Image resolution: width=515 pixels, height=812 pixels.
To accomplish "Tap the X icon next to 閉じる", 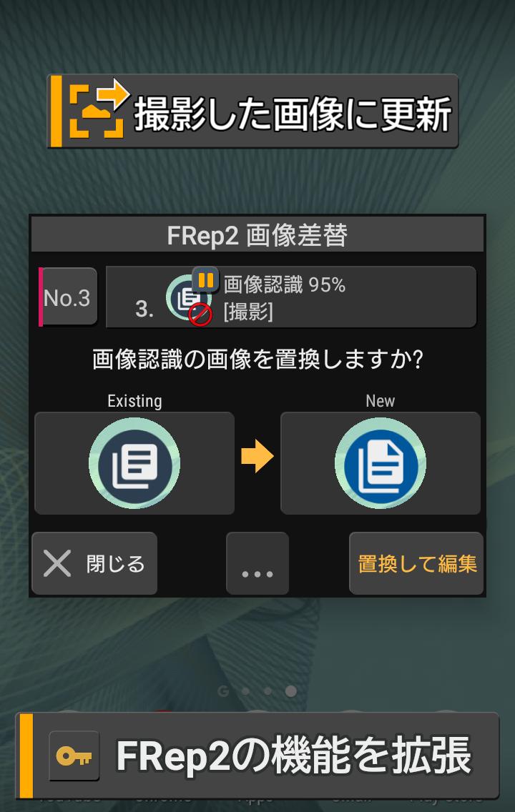I will (x=57, y=563).
